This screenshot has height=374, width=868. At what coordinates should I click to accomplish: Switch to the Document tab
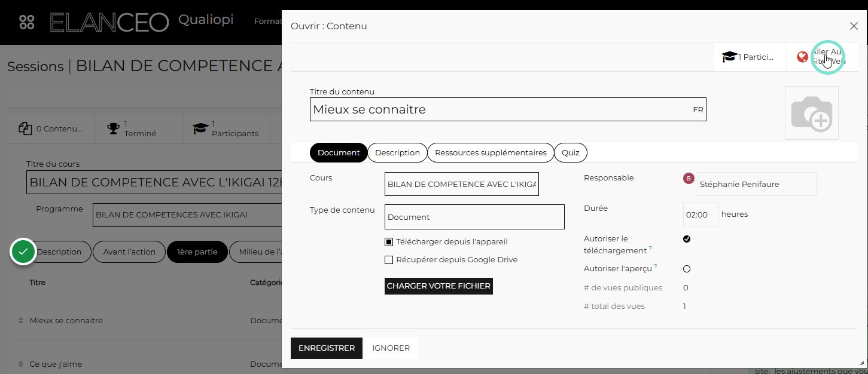tap(339, 152)
